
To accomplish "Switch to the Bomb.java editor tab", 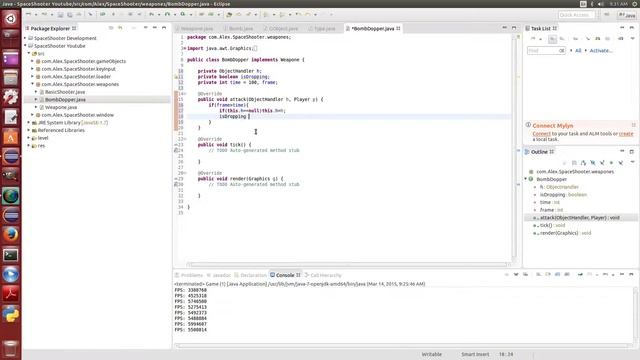I will (241, 29).
